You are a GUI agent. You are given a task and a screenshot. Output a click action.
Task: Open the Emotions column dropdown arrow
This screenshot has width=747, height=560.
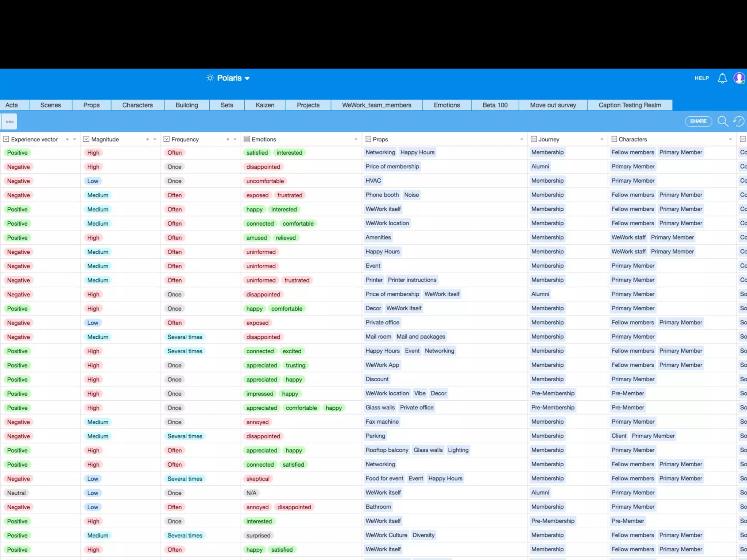(356, 139)
